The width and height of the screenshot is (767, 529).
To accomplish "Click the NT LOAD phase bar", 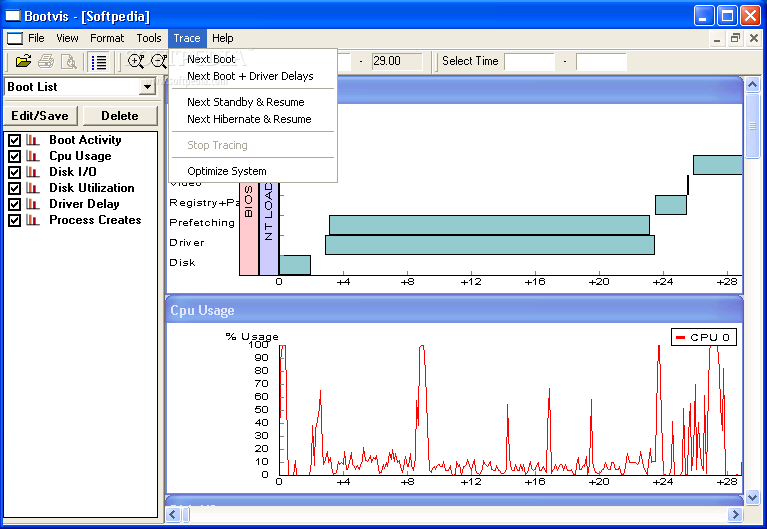I will pyautogui.click(x=269, y=229).
